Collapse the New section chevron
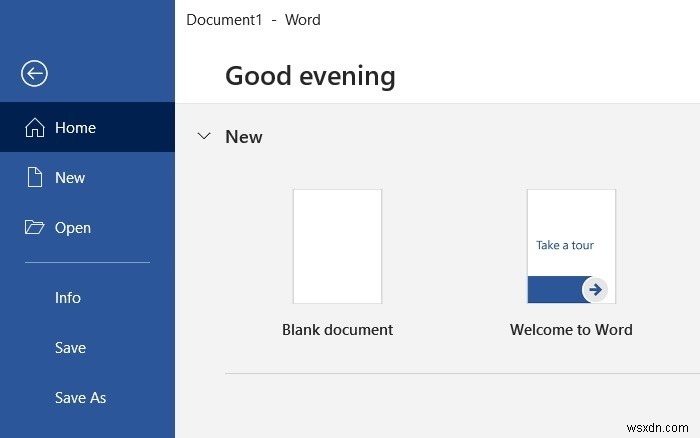Screen dimensions: 700x438 [204, 136]
